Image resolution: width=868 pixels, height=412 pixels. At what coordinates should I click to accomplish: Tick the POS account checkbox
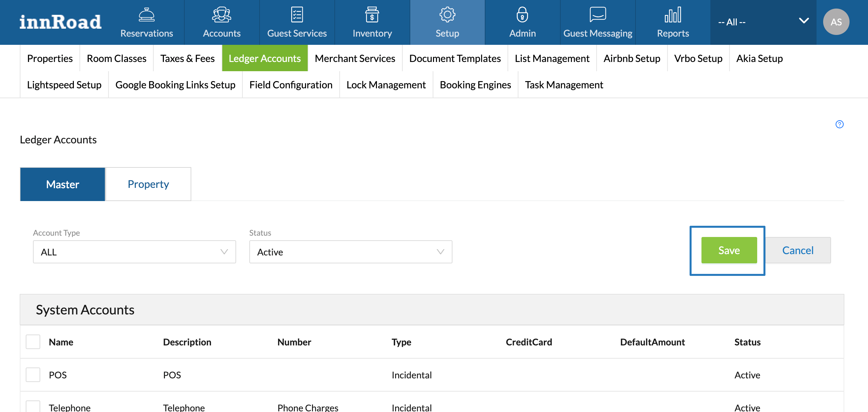click(33, 375)
